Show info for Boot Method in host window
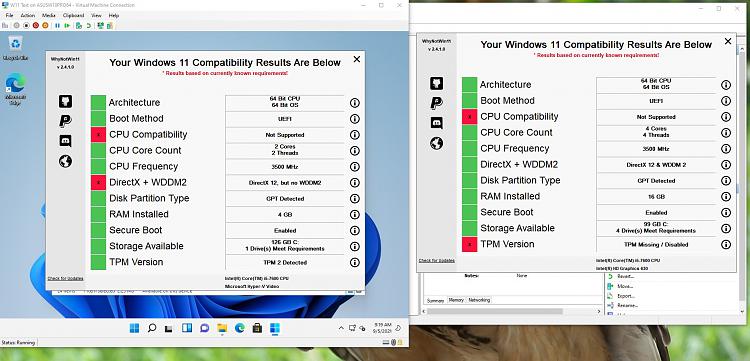 pos(726,101)
